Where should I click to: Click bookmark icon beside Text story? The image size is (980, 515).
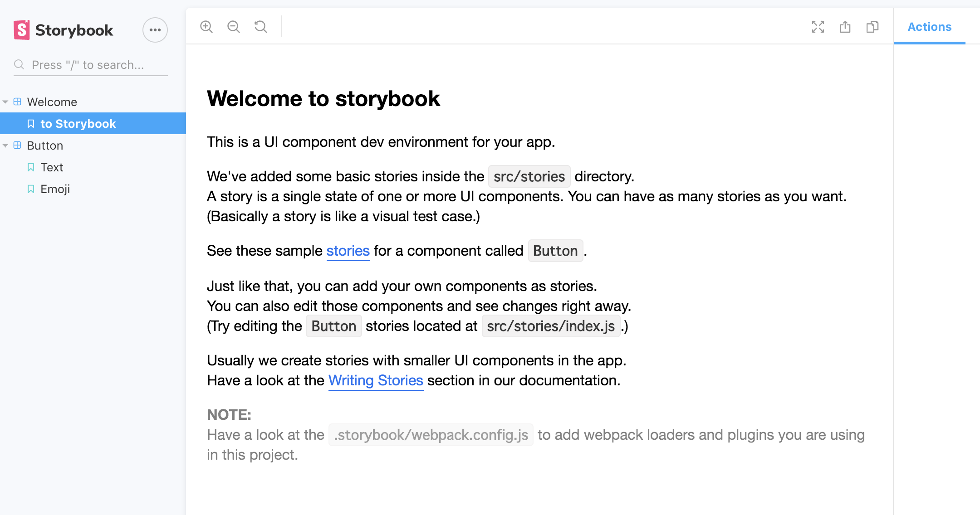31,167
